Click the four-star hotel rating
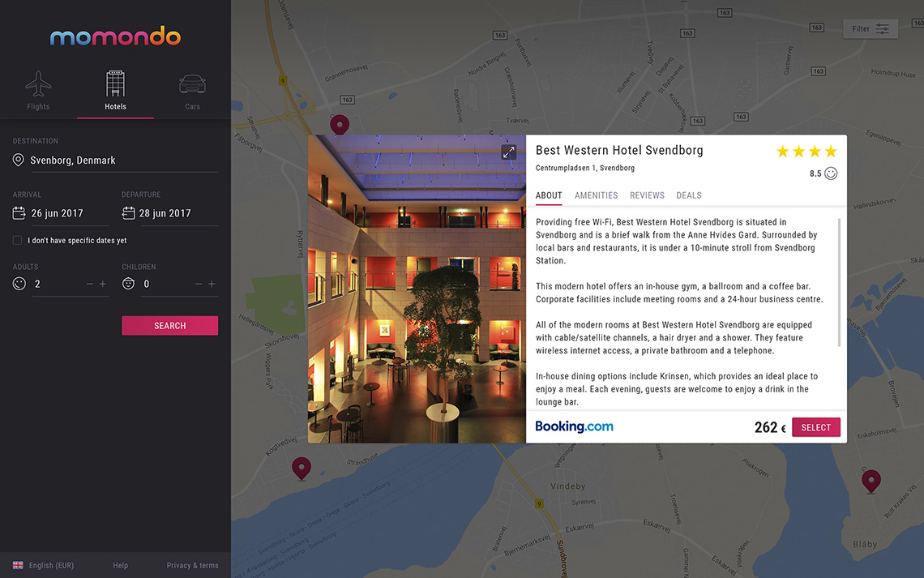The image size is (924, 578). [806, 152]
